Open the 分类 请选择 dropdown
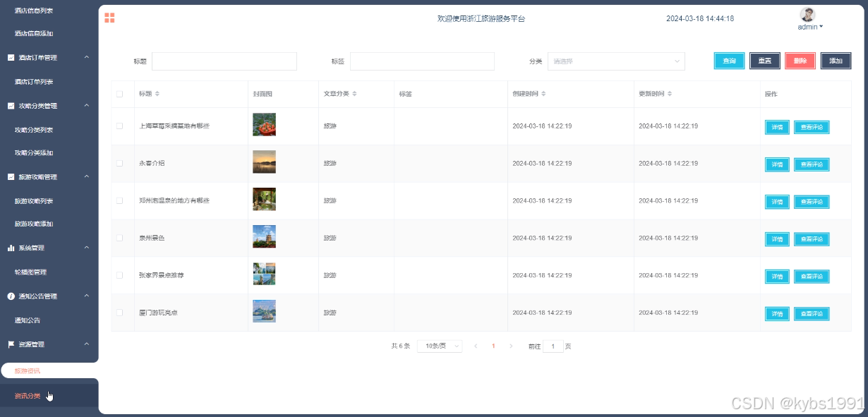This screenshot has height=417, width=868. click(616, 61)
